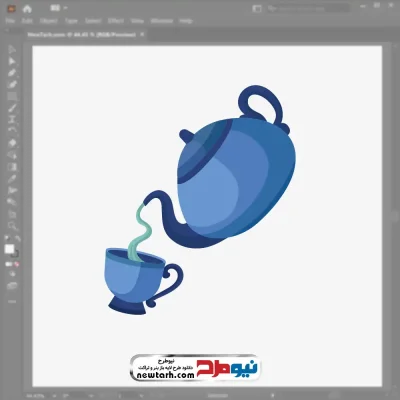Click the white Fill color swatch

coord(9,249)
